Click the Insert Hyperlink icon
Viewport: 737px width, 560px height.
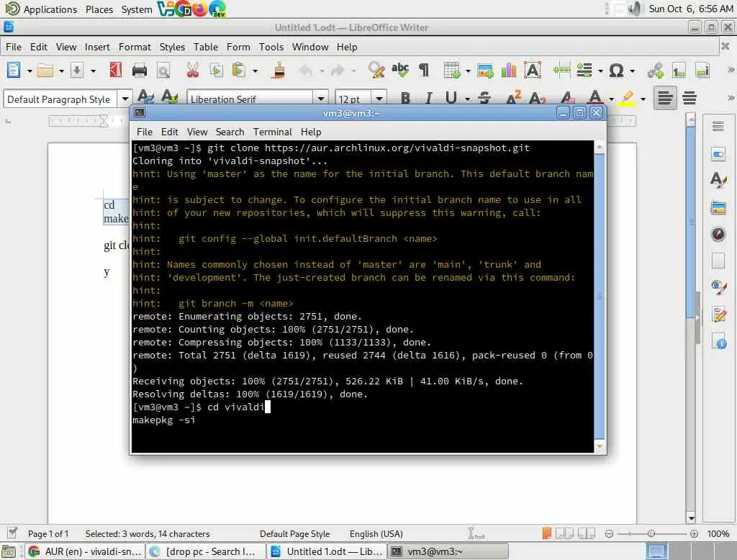pyautogui.click(x=655, y=71)
